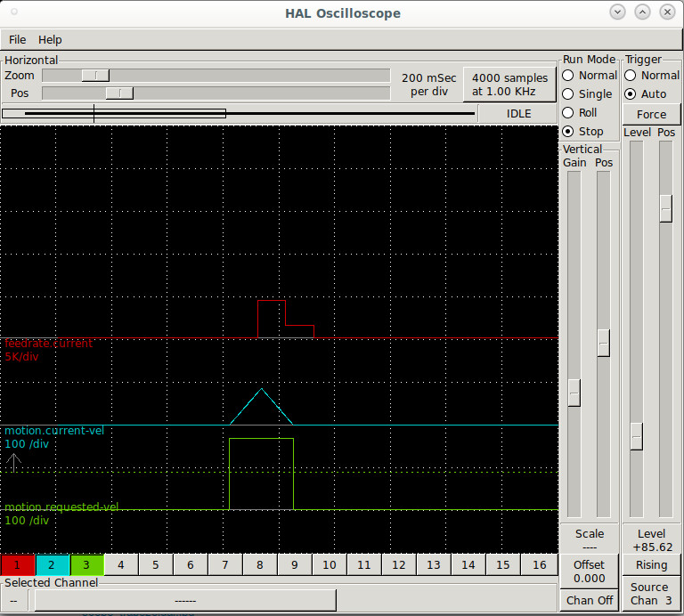Click the motion.current-vel trace label
The width and height of the screenshot is (684, 616).
click(54, 431)
